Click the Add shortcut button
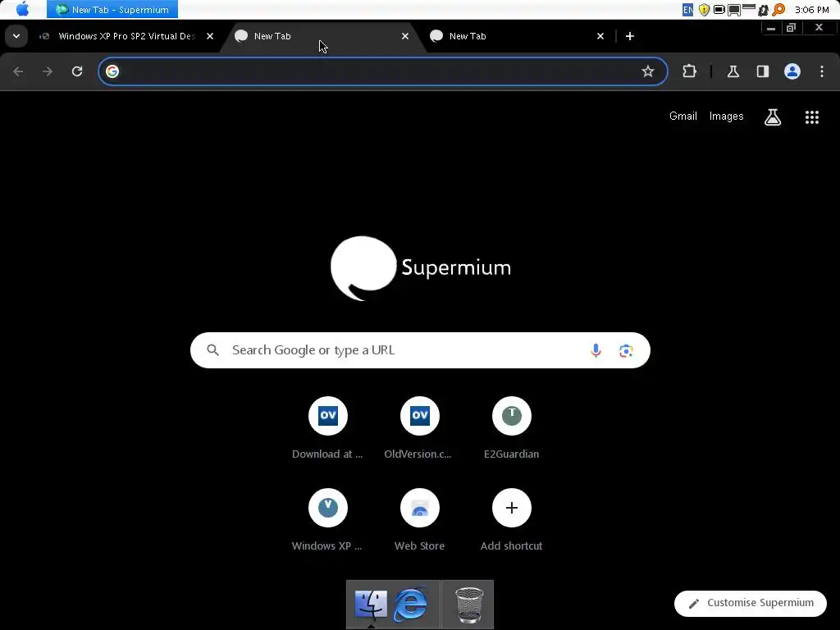Image resolution: width=840 pixels, height=630 pixels. click(512, 520)
